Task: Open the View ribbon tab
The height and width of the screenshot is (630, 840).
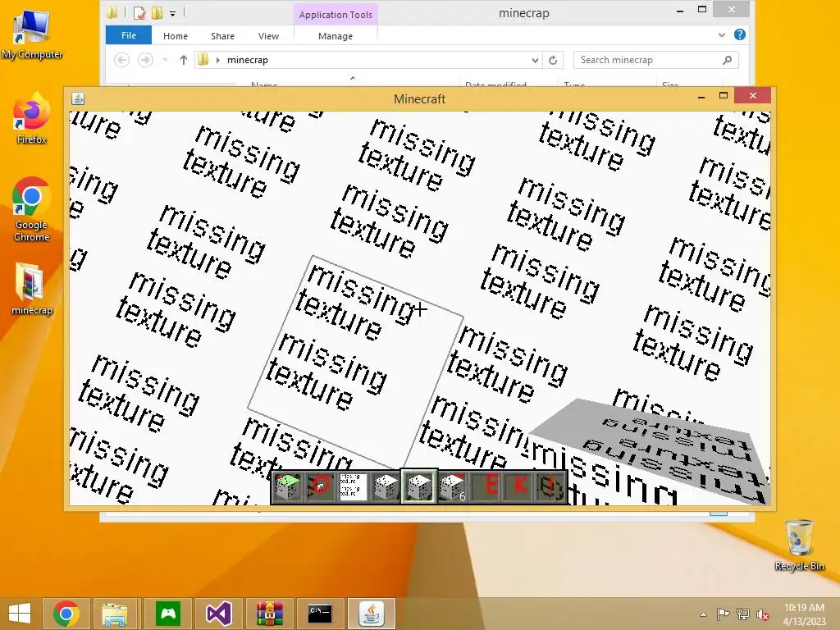Action: point(268,36)
